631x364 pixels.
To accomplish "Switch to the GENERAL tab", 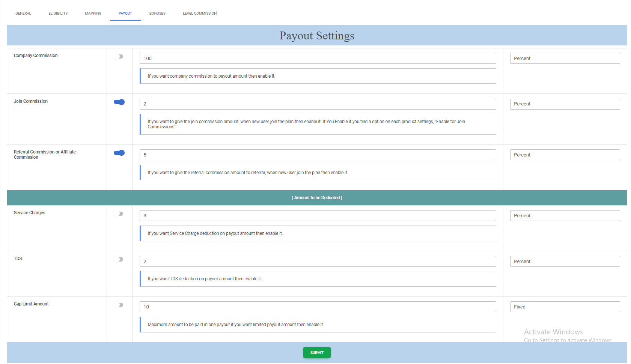I will point(23,13).
